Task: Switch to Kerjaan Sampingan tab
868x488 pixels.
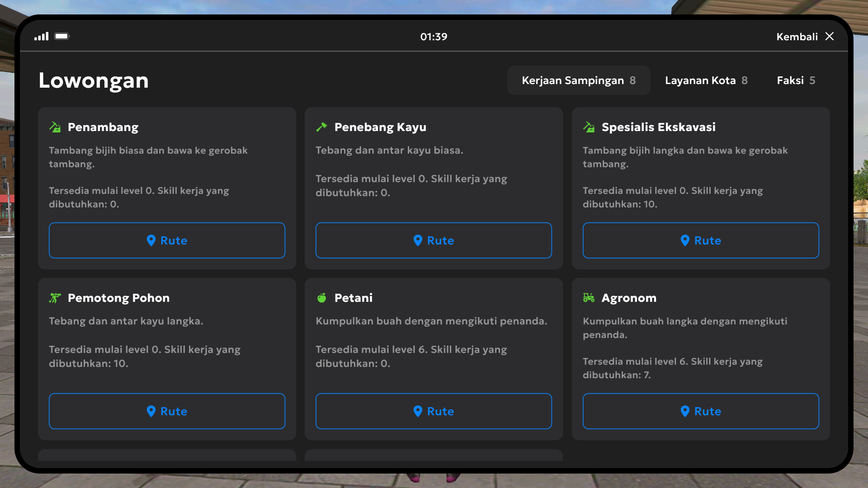Action: pos(578,80)
